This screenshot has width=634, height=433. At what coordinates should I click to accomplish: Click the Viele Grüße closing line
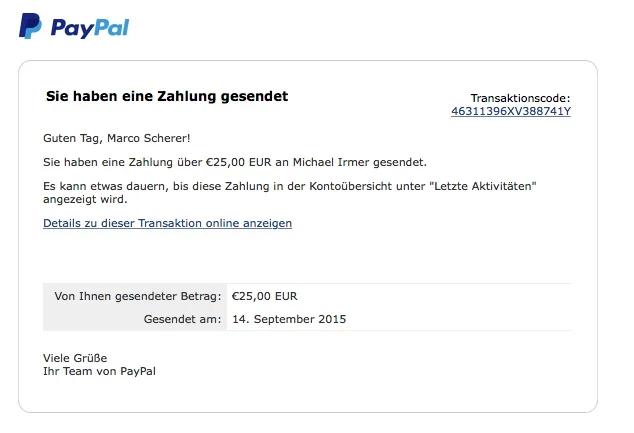coord(75,358)
